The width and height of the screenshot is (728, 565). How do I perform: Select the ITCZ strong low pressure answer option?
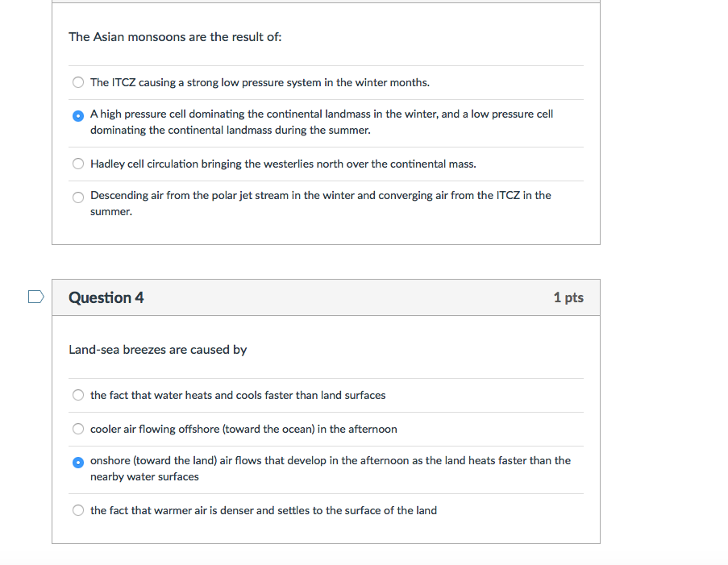[x=77, y=82]
